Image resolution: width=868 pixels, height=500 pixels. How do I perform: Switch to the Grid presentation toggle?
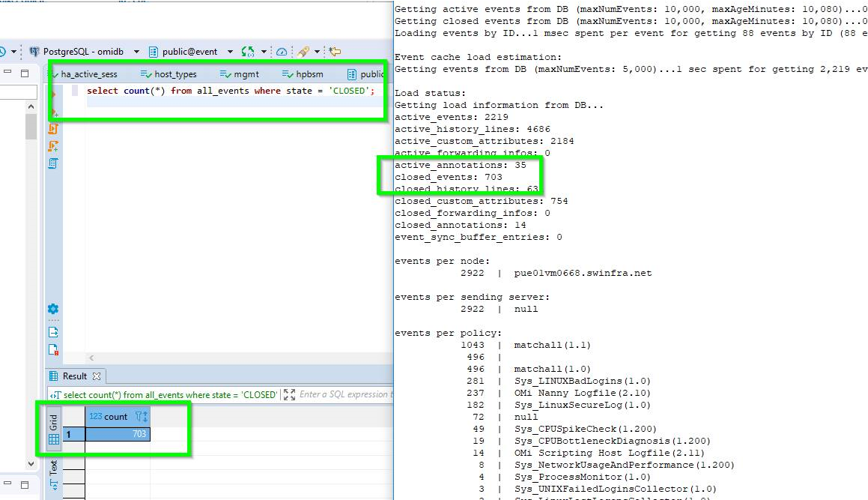(x=52, y=429)
